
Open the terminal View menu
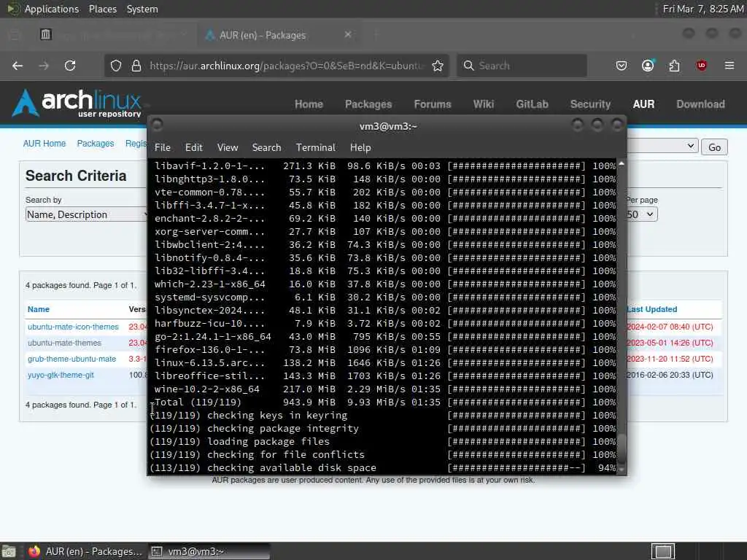[x=228, y=147]
